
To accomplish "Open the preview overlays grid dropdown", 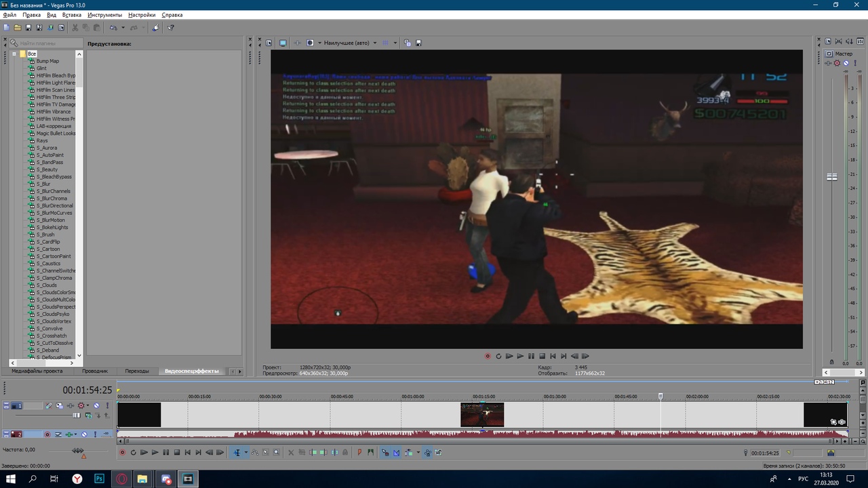I will coord(395,43).
